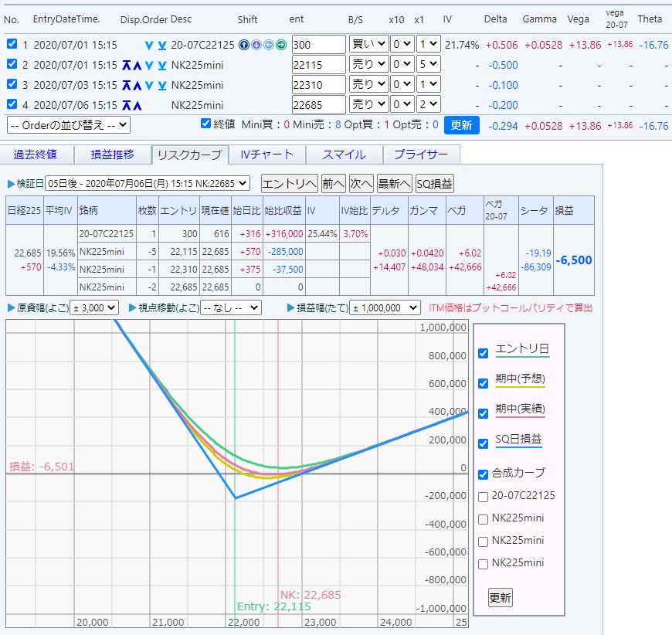This screenshot has width=672, height=635.
Task: Move order 2 (22115) down one row
Action: tap(149, 65)
